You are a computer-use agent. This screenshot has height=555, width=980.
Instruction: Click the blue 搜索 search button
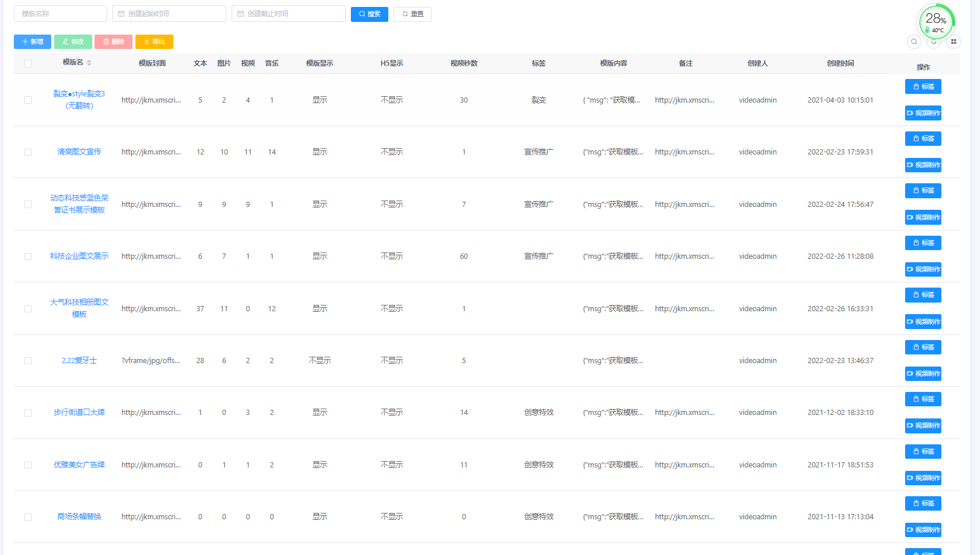369,14
